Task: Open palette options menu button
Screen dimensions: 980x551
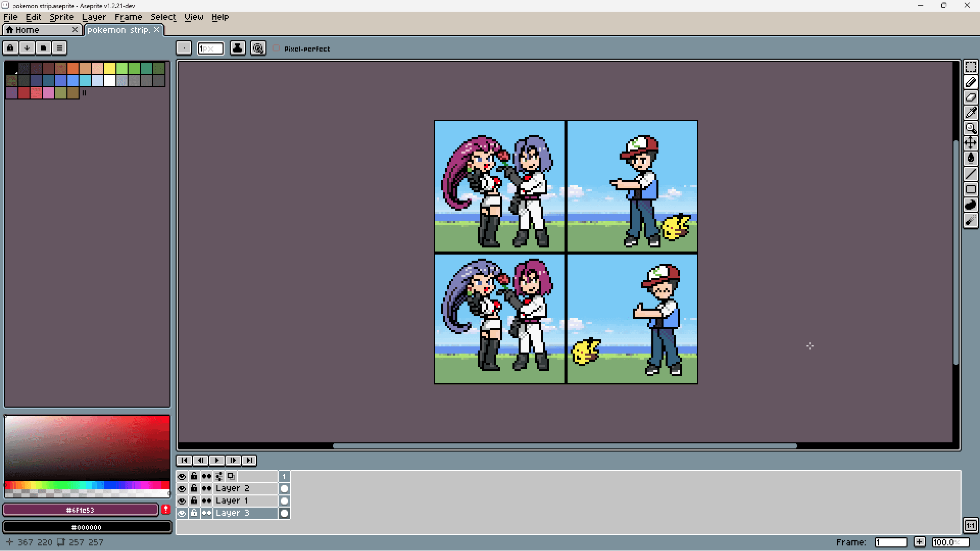Action: [60, 48]
